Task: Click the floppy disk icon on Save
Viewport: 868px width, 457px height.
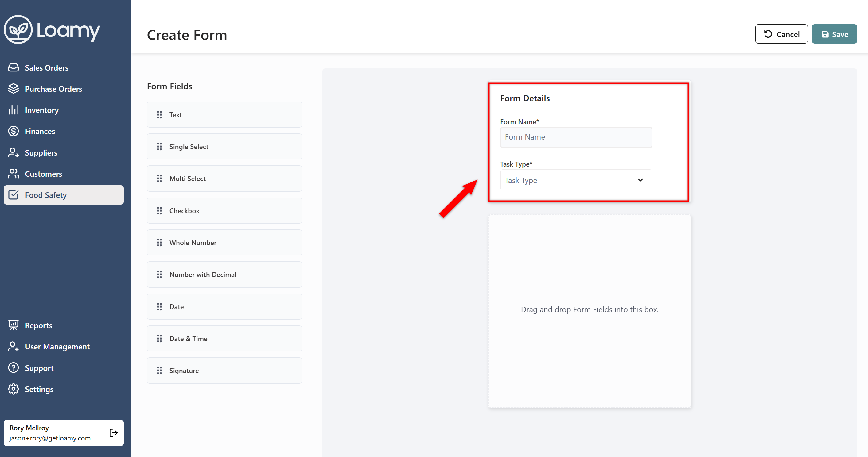Action: (x=825, y=34)
